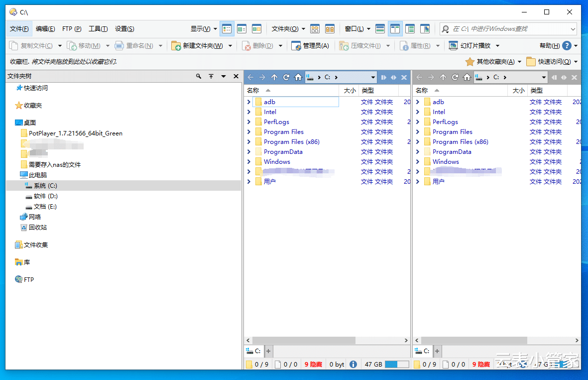
Task: Toggle the horizontal dual pane layout button
Action: [380, 29]
